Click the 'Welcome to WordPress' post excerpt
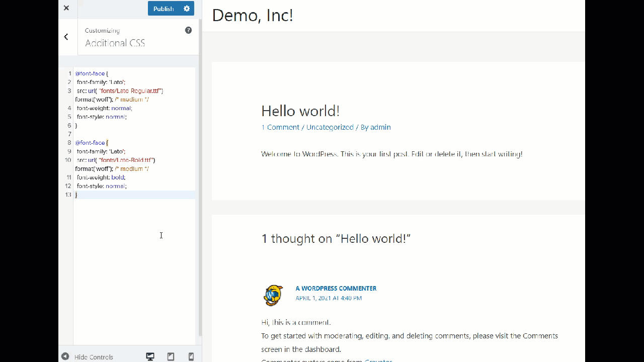This screenshot has width=644, height=362. [392, 154]
